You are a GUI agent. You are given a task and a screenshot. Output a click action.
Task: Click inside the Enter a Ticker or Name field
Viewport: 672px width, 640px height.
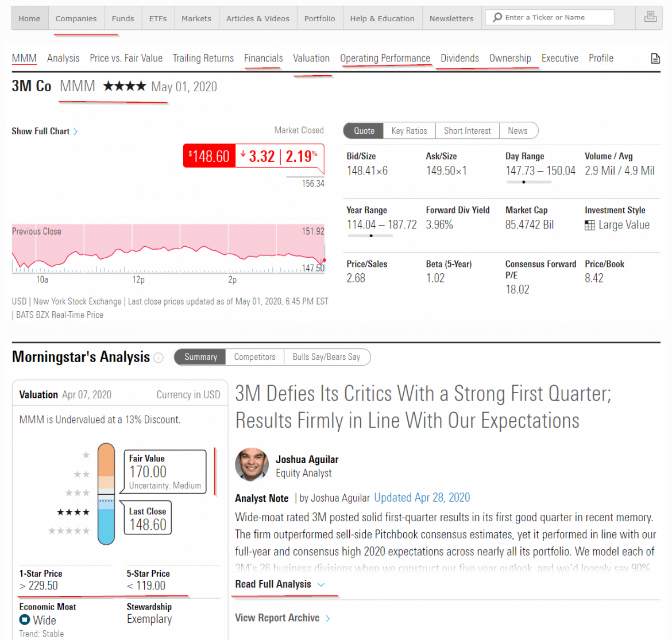tap(551, 17)
